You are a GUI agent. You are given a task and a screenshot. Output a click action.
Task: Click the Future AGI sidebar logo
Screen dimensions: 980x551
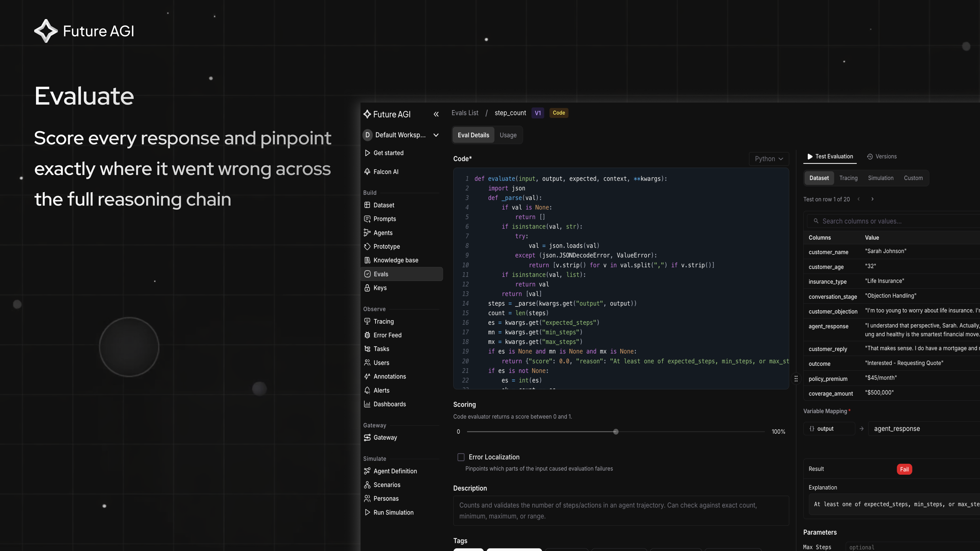[387, 114]
